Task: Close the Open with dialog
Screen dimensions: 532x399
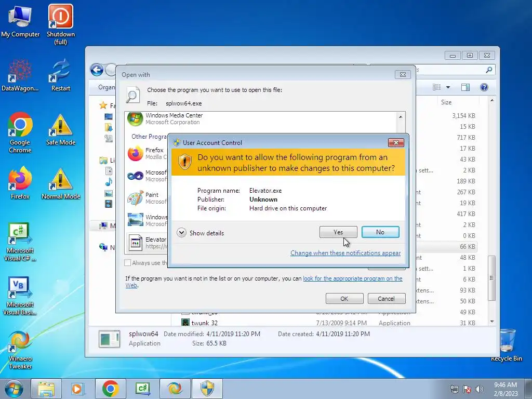Action: tap(403, 74)
